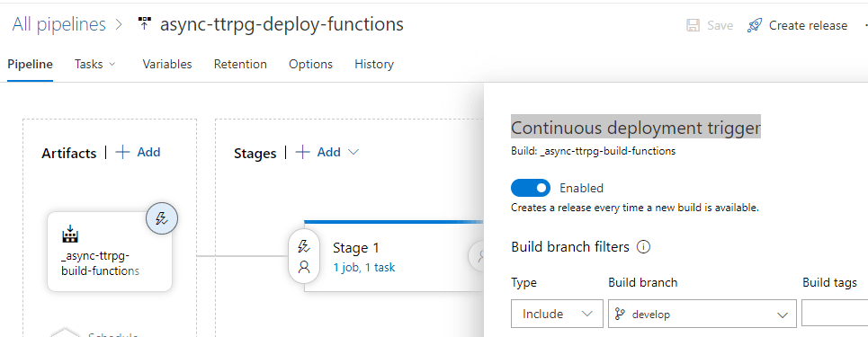Open the Retention tab

240,64
